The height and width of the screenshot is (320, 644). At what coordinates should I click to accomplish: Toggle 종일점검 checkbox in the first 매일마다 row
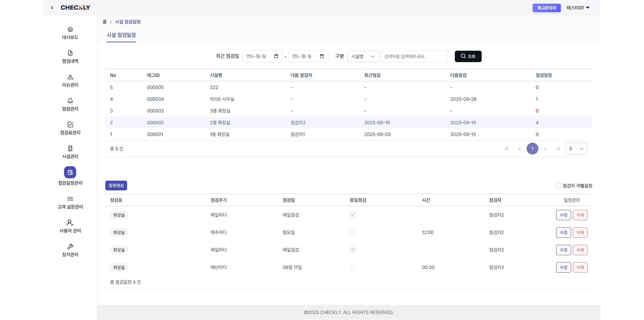point(353,214)
